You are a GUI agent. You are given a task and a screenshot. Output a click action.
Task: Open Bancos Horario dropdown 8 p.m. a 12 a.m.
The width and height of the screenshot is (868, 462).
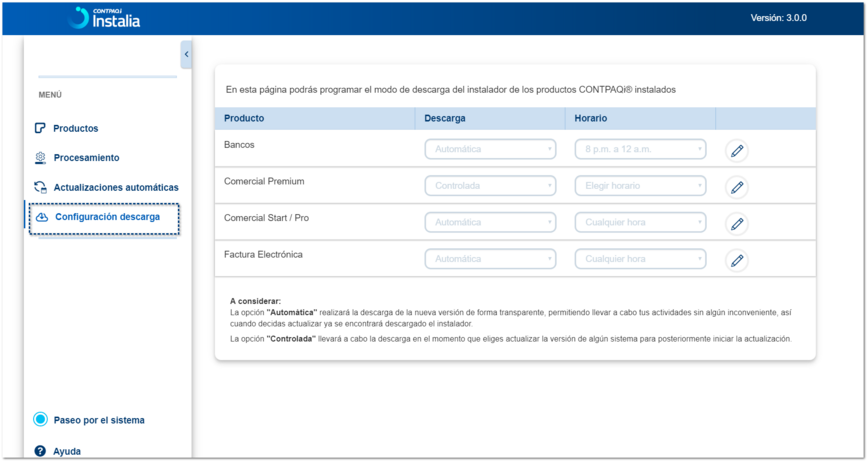(640, 149)
